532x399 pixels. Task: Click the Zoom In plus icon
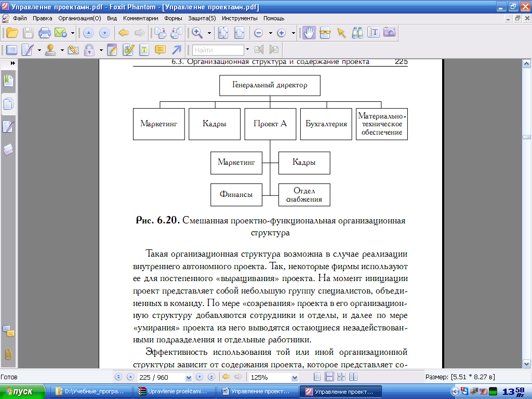[281, 33]
